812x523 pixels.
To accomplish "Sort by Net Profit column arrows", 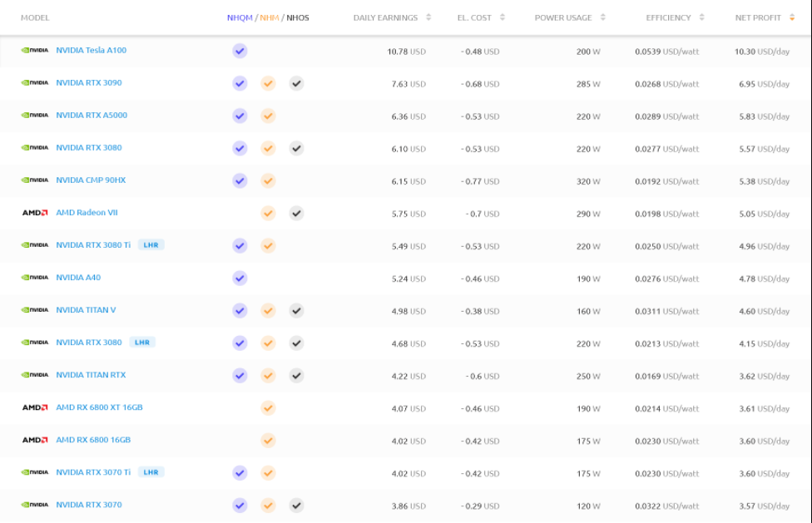I will point(792,17).
